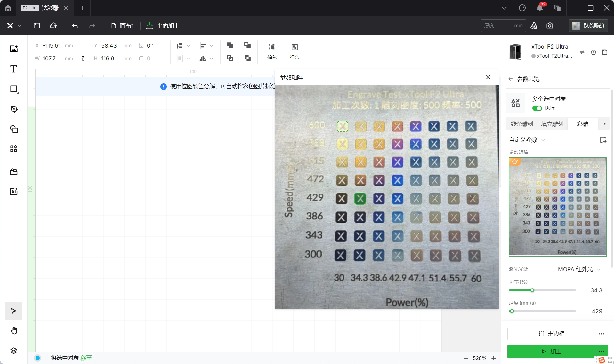Open more options beside 走边框
This screenshot has height=364, width=614.
(602, 334)
